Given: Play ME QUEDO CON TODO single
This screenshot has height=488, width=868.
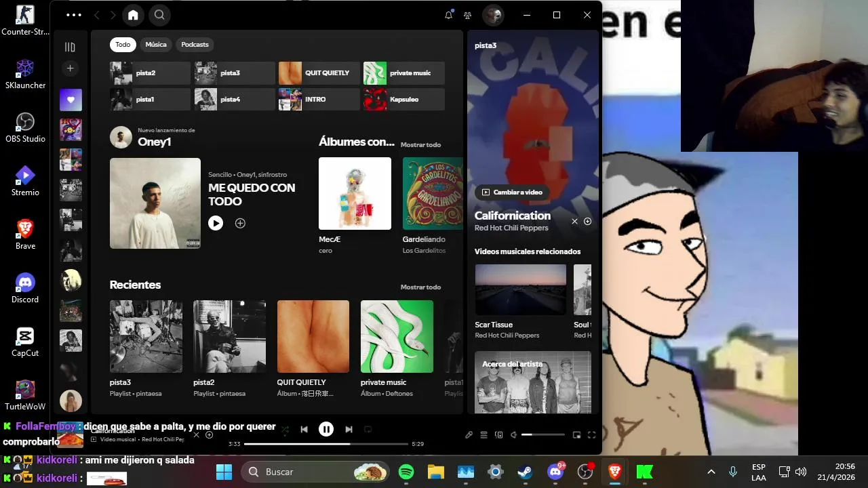Looking at the screenshot, I should tap(216, 223).
